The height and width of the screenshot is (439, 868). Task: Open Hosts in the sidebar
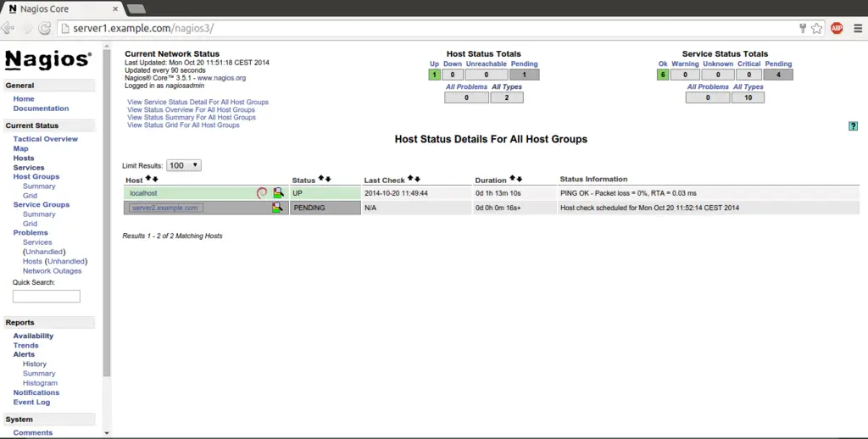click(24, 158)
